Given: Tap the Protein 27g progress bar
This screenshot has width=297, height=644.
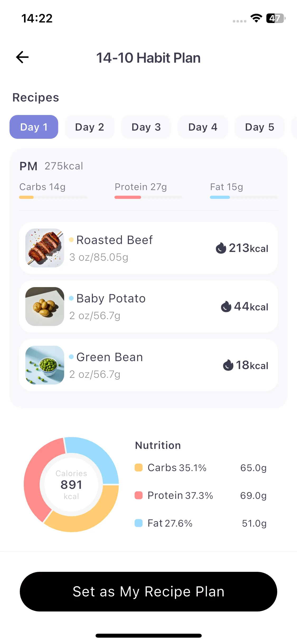Looking at the screenshot, I should tap(148, 197).
